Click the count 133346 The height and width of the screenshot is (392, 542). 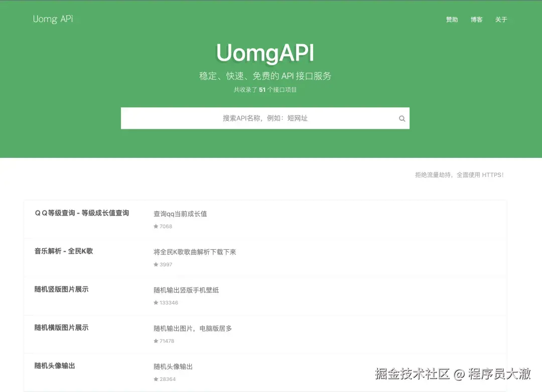point(169,303)
